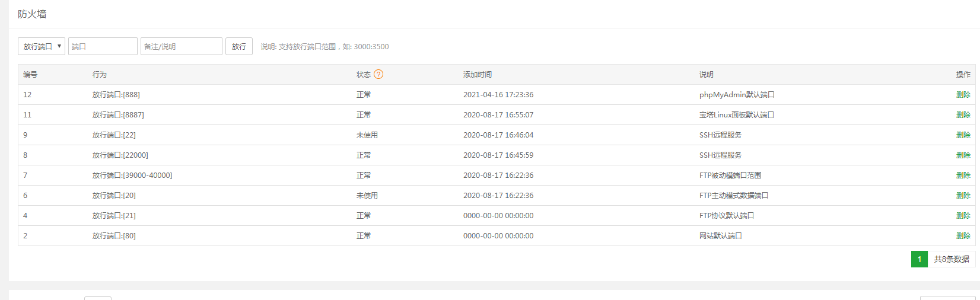This screenshot has height=300, width=980.
Task: Delete the FTP port 21 rule
Action: click(963, 216)
